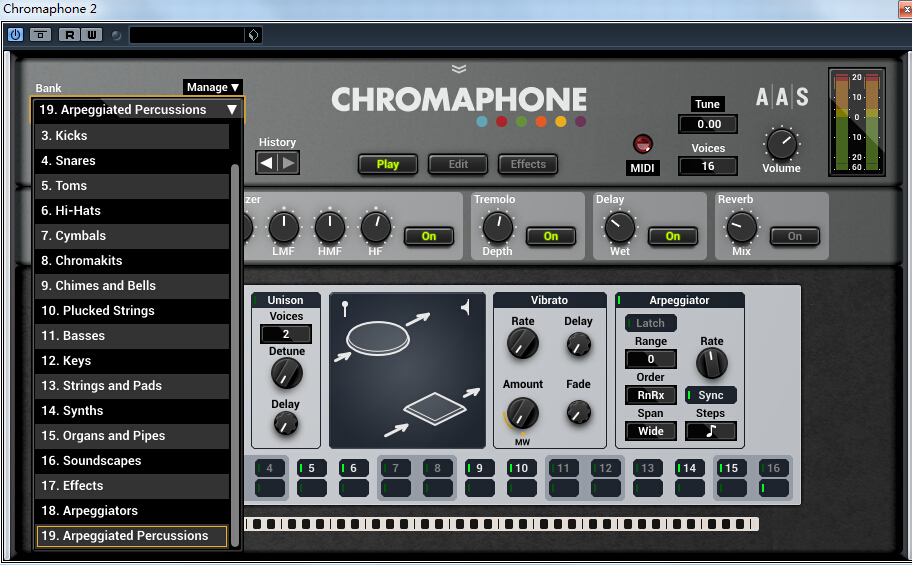Collapse the top panel with double chevron
The width and height of the screenshot is (912, 565).
[x=459, y=69]
